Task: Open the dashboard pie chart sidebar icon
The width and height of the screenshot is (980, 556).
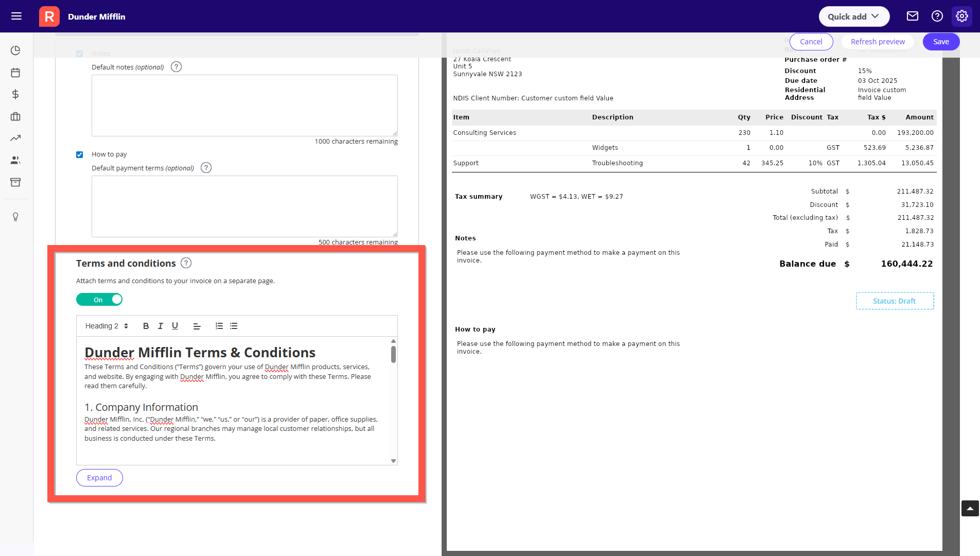Action: [15, 50]
